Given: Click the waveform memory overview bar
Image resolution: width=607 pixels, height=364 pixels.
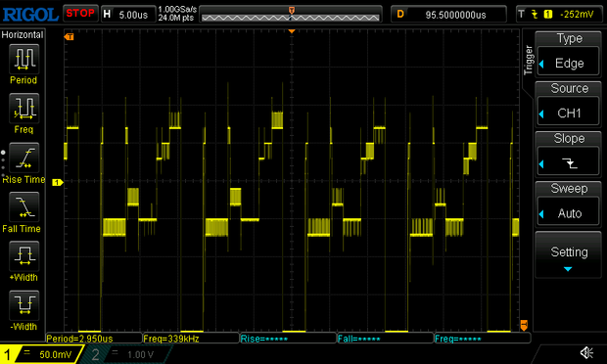Looking at the screenshot, I should pos(291,15).
